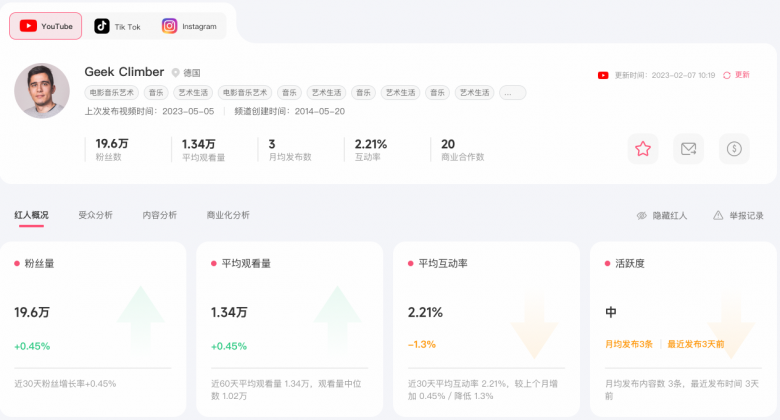Click the envelope message icon
The height and width of the screenshot is (420, 780).
[x=688, y=149]
